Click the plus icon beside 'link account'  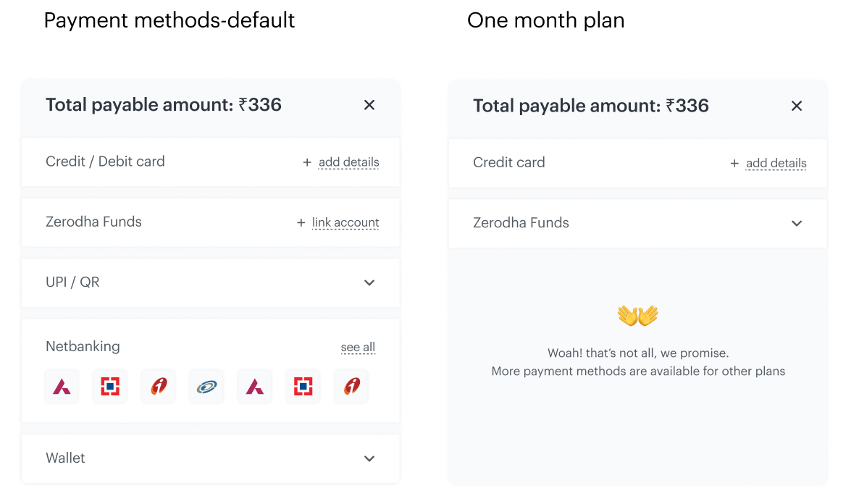pos(301,222)
